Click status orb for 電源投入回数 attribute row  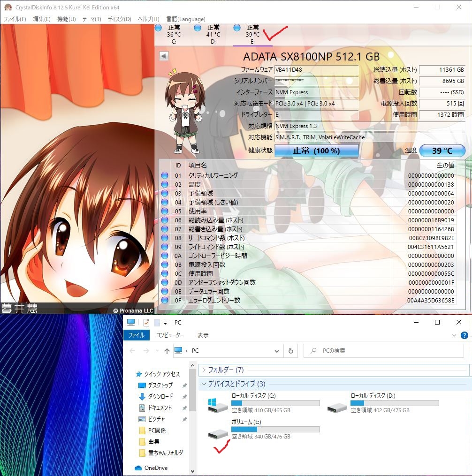pos(165,264)
